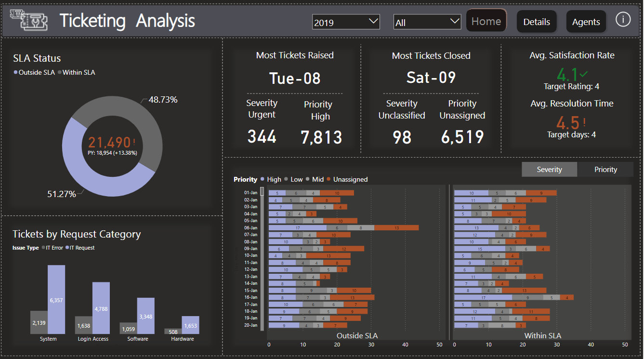Select the Outside SLA legend marker

click(16, 73)
